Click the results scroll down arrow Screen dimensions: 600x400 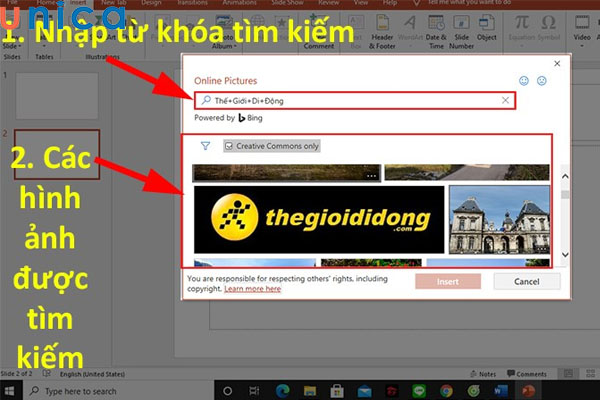pos(565,255)
